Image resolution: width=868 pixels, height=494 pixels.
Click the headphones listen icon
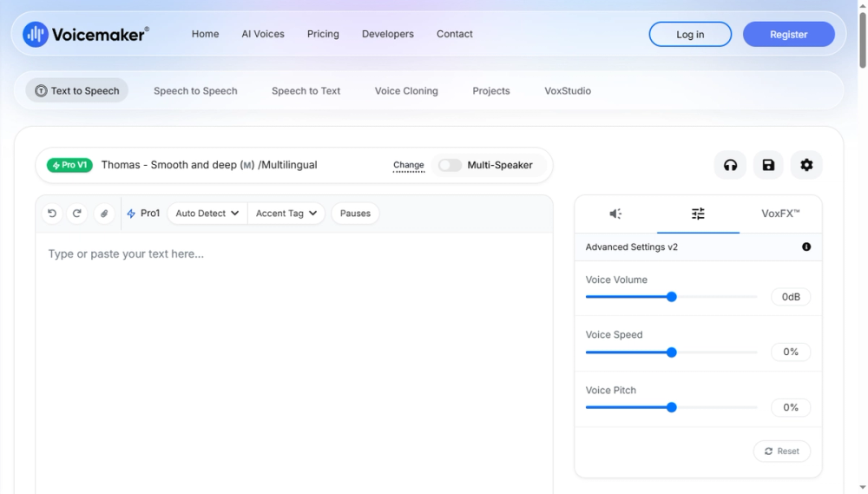(730, 165)
